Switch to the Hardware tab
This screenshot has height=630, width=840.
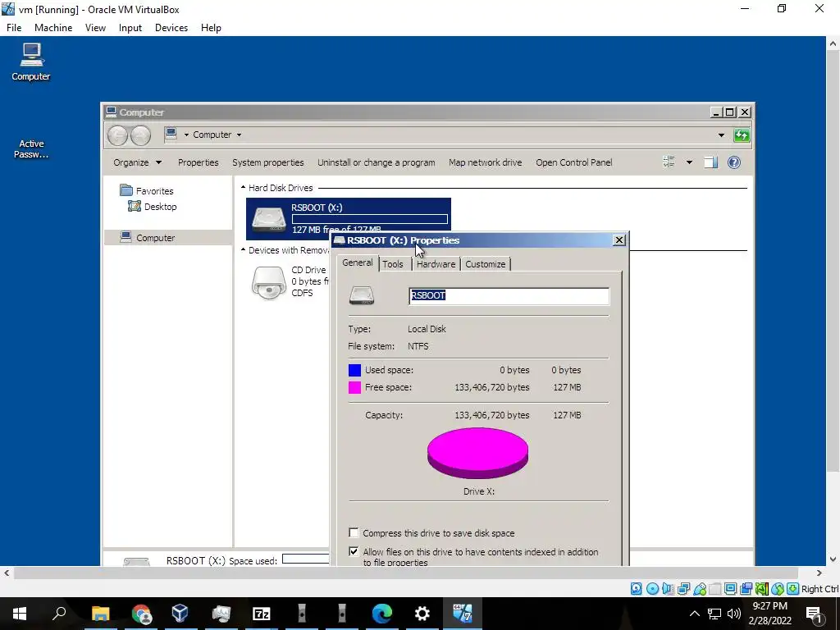[436, 264]
